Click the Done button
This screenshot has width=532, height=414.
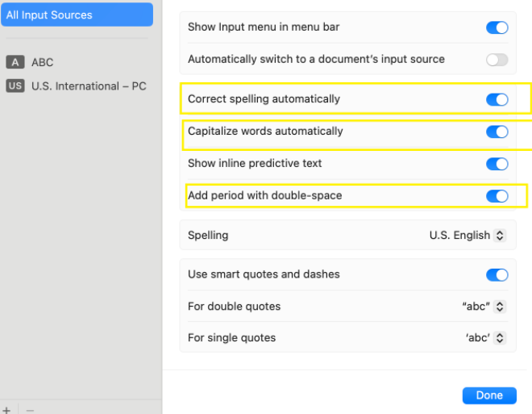[x=489, y=395]
